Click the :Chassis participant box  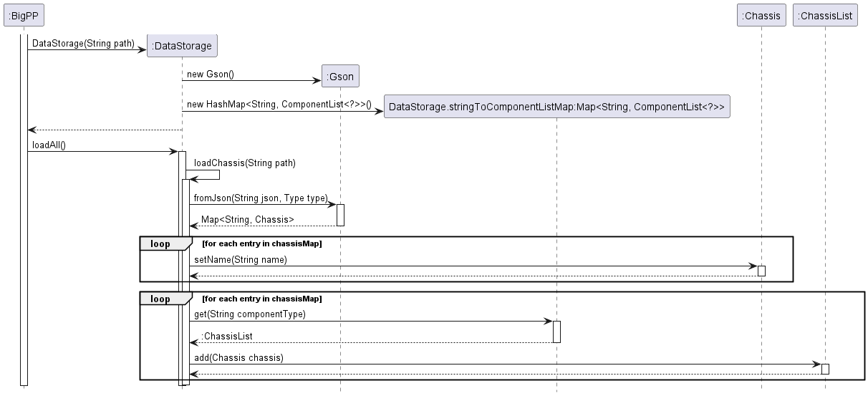[761, 16]
